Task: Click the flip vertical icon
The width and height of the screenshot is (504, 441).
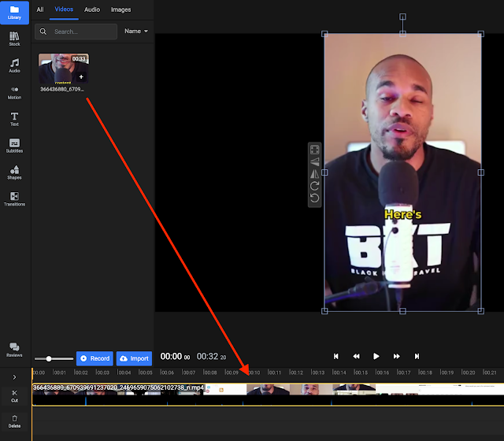Action: click(315, 161)
